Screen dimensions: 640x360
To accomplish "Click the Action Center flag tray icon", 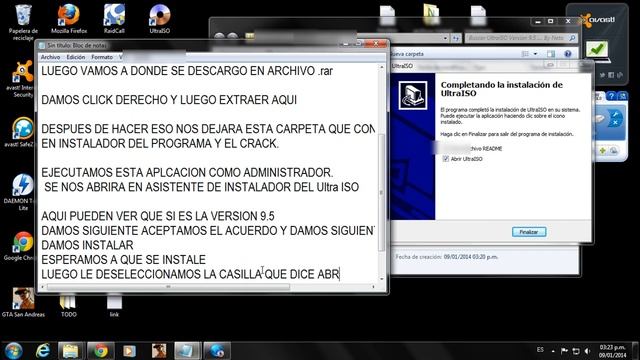I will coord(564,351).
